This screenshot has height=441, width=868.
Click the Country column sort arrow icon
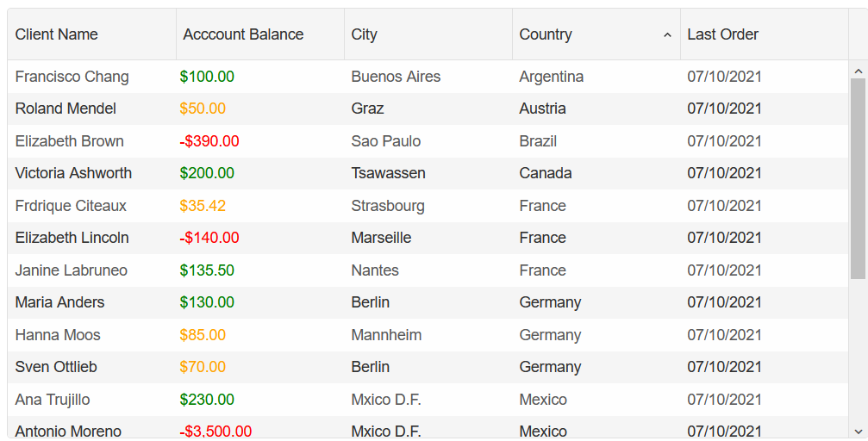(667, 35)
